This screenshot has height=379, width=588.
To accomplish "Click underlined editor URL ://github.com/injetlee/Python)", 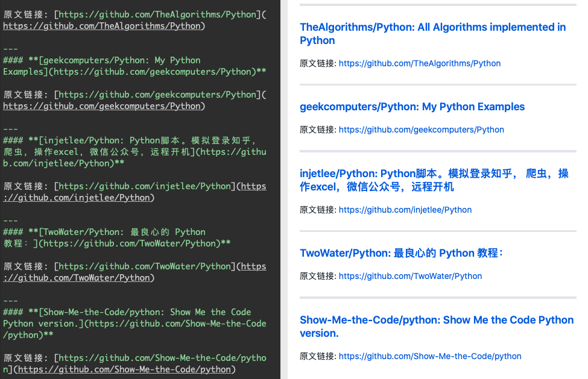I will click(x=79, y=198).
